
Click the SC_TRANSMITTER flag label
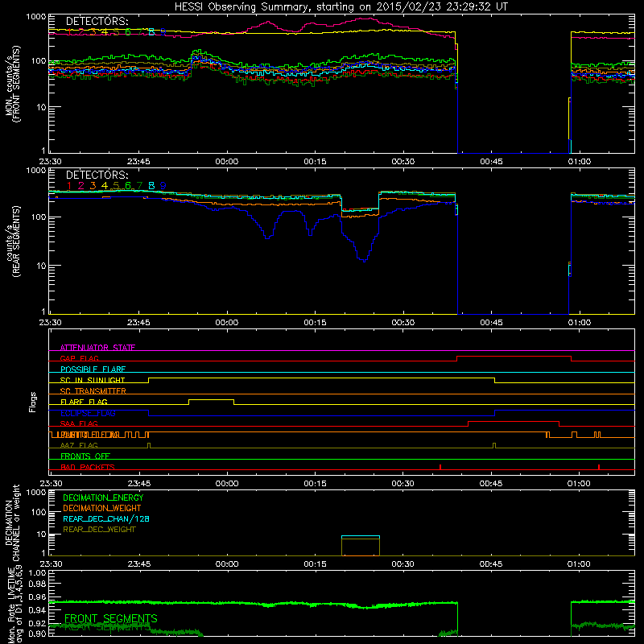93,390
